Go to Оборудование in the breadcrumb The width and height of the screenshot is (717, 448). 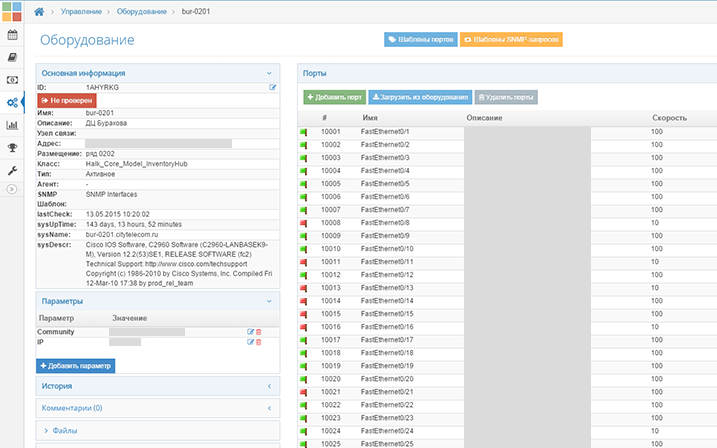144,11
